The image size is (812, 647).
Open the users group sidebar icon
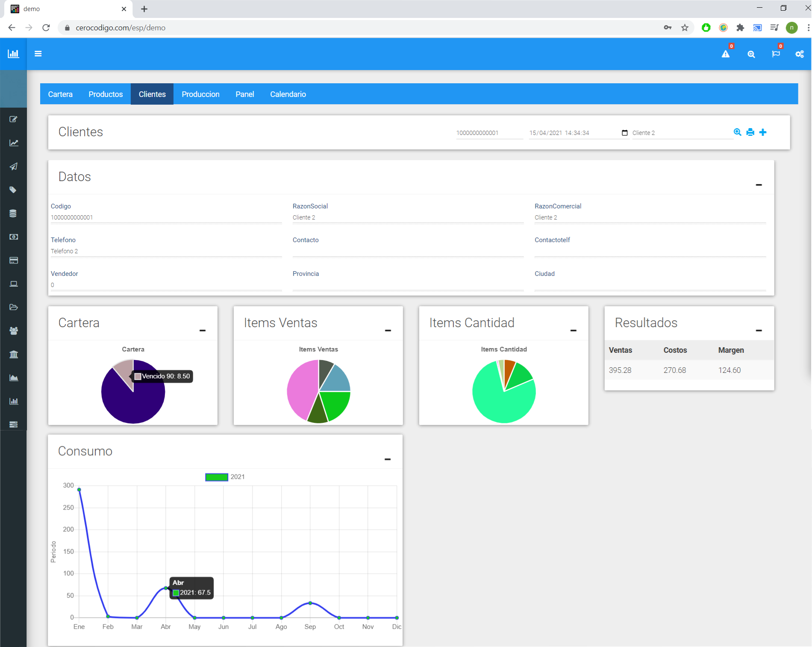[14, 331]
